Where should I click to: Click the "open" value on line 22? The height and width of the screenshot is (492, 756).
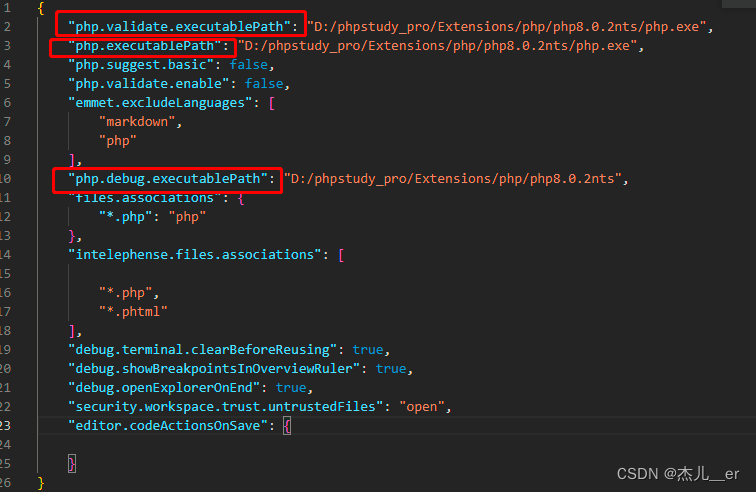point(422,407)
